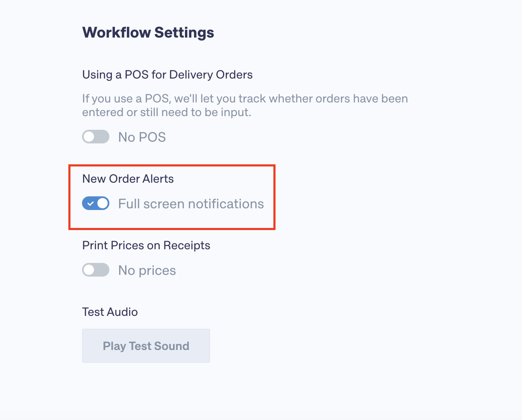This screenshot has width=522, height=420.
Task: Click the "entered or still need to be input" line
Action: pyautogui.click(x=167, y=113)
